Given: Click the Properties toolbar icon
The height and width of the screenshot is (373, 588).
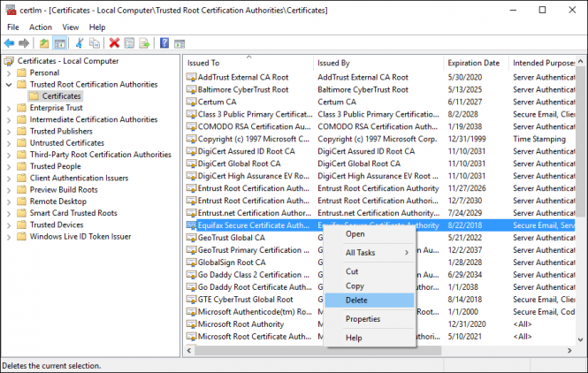Looking at the screenshot, I should point(129,43).
